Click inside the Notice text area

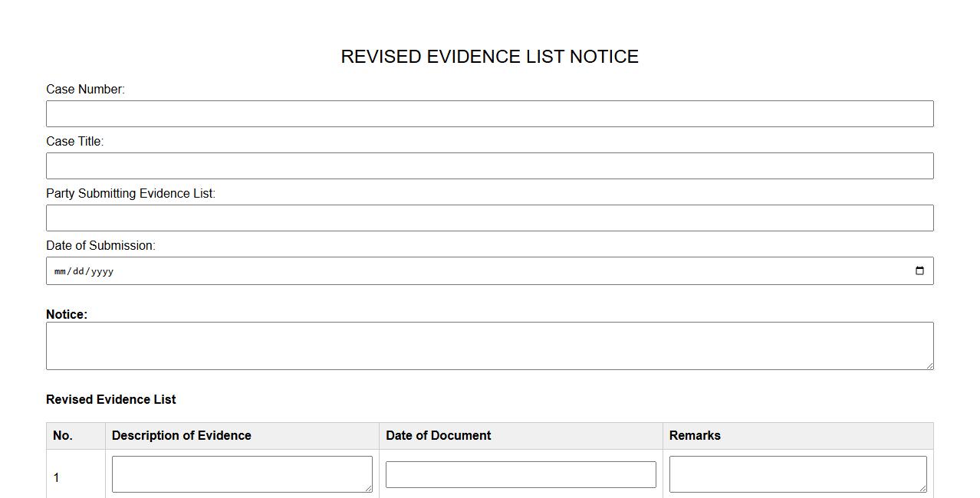(x=489, y=346)
